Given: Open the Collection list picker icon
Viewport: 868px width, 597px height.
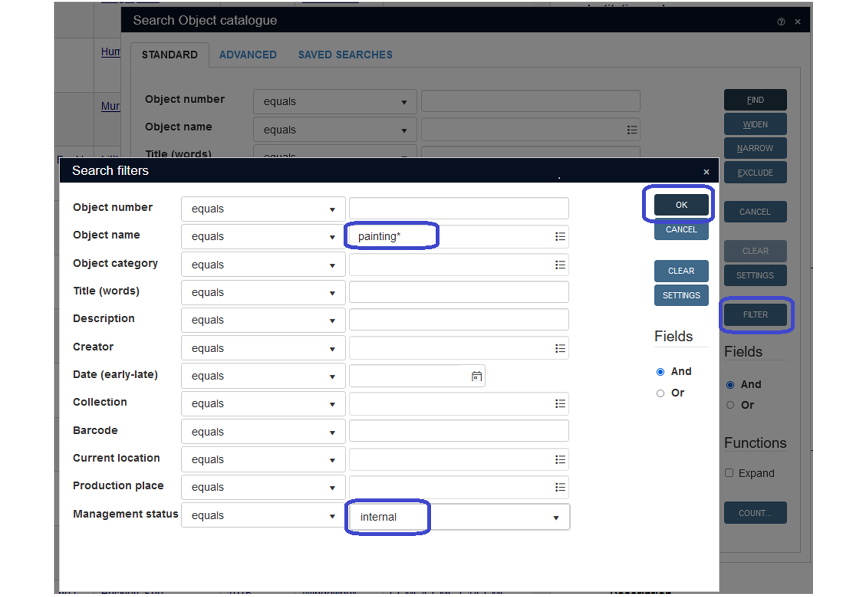Looking at the screenshot, I should (560, 404).
